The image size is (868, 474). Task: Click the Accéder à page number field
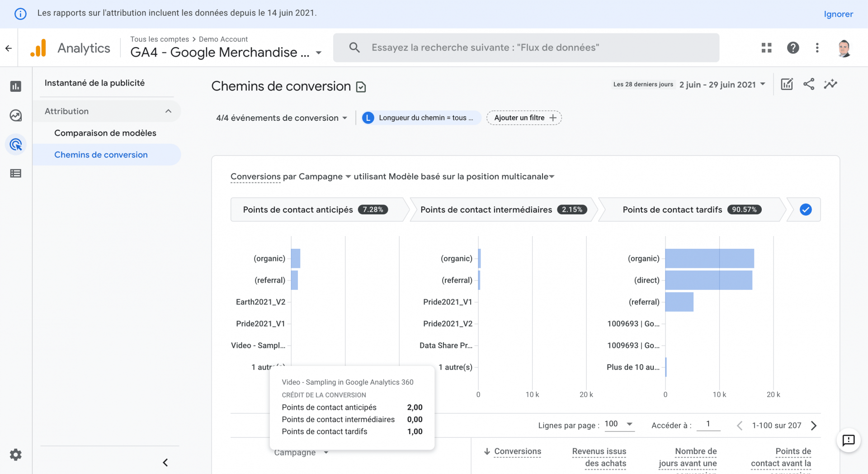coord(708,424)
